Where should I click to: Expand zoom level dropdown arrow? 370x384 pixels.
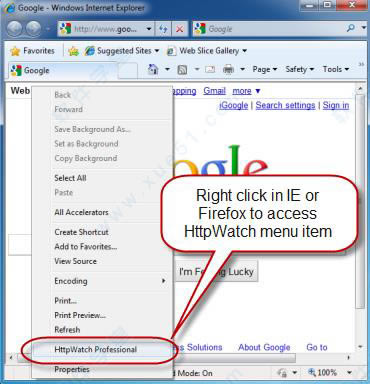tap(349, 372)
